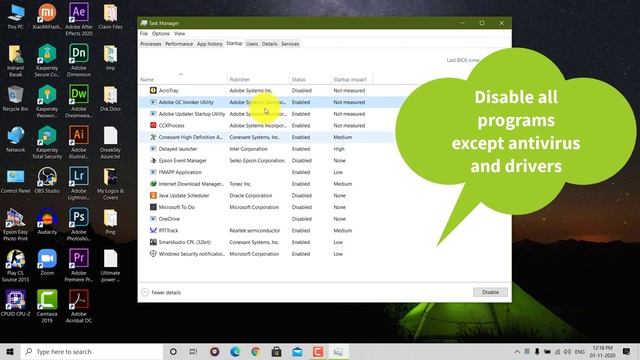Select the Recycle Bin desktop icon

15,98
